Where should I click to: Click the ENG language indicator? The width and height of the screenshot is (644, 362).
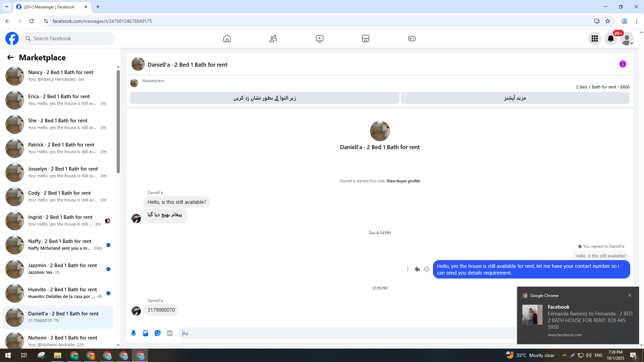point(599,355)
